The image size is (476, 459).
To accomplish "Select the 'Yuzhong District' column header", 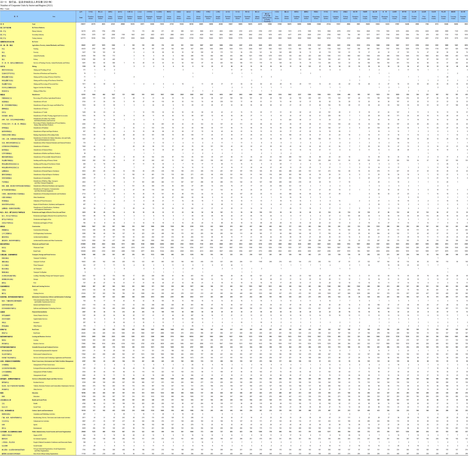I will coord(120,18).
